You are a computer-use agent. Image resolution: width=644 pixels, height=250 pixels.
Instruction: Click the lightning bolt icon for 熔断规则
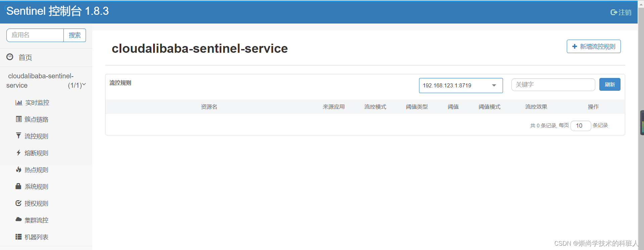coord(18,153)
